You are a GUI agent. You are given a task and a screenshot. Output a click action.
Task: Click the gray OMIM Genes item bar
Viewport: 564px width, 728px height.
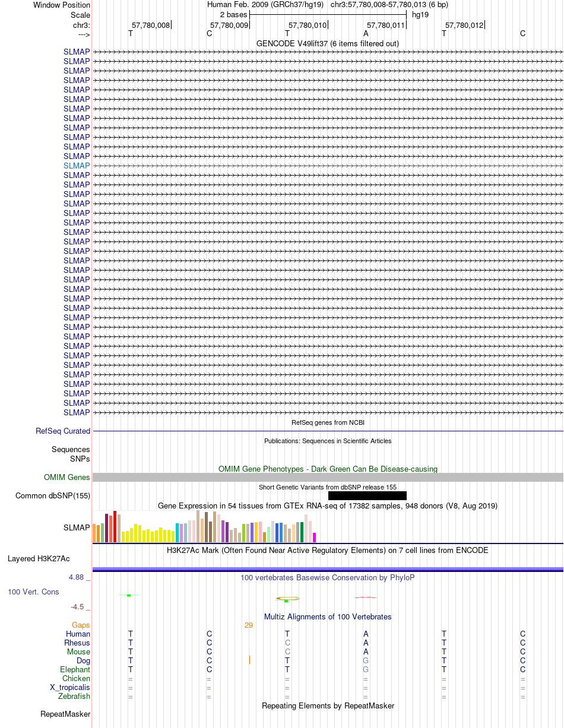[x=328, y=478]
